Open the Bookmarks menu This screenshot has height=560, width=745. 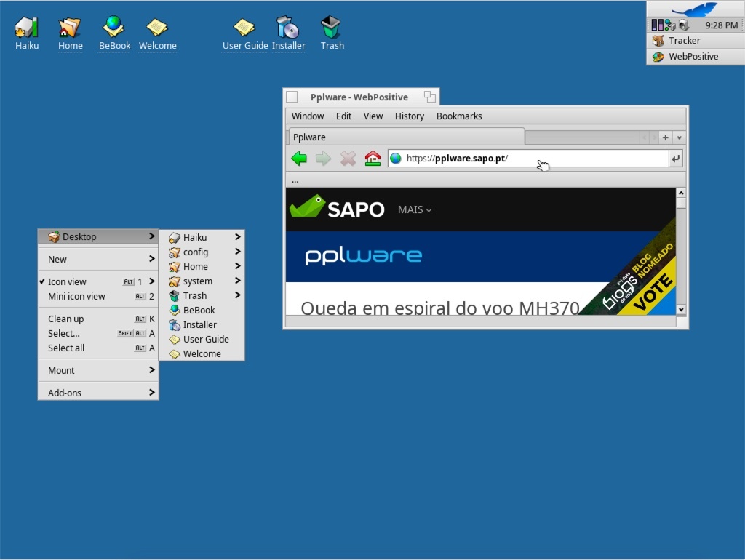click(x=459, y=116)
